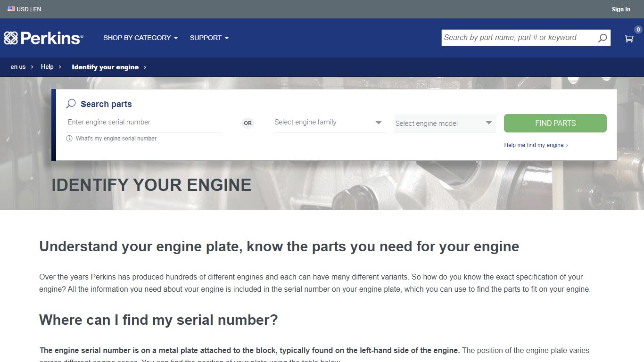Image resolution: width=644 pixels, height=362 pixels.
Task: Click the cart item count badge
Action: pyautogui.click(x=638, y=30)
